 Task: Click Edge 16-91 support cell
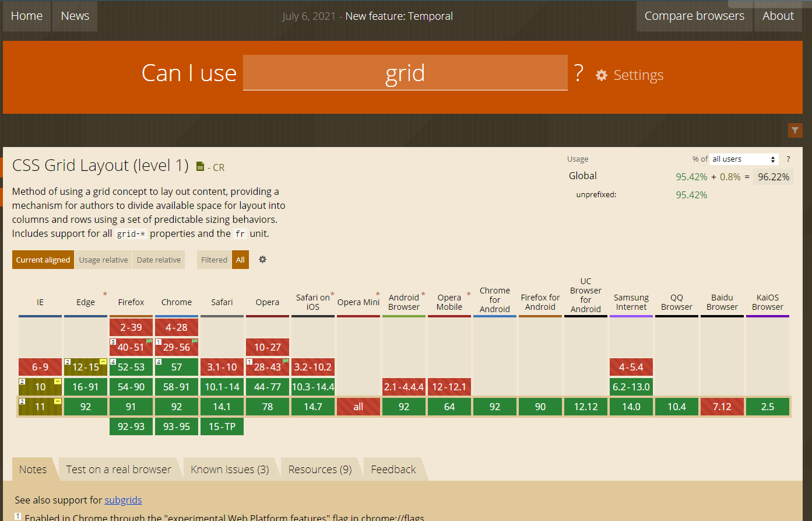(x=86, y=387)
